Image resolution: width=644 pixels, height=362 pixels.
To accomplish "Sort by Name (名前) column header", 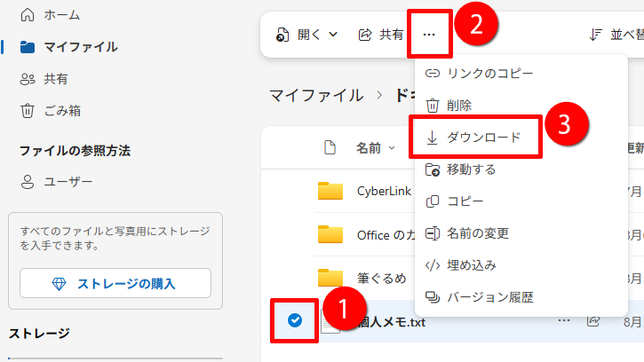I will click(376, 148).
